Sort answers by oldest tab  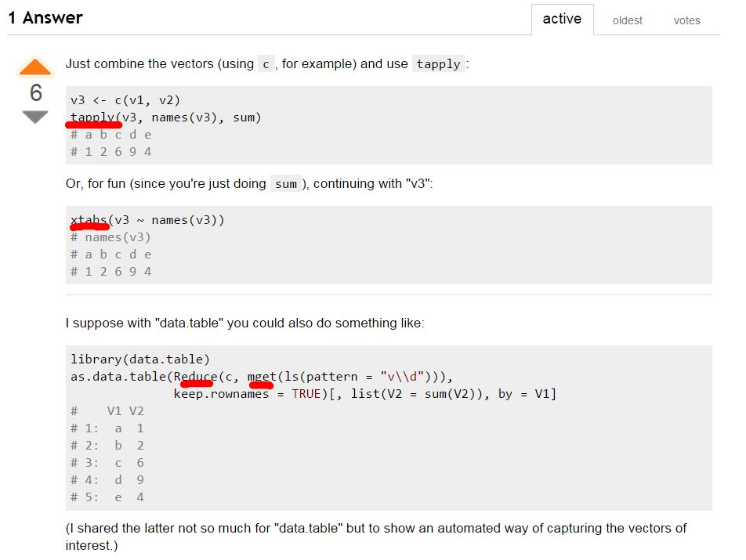point(628,20)
